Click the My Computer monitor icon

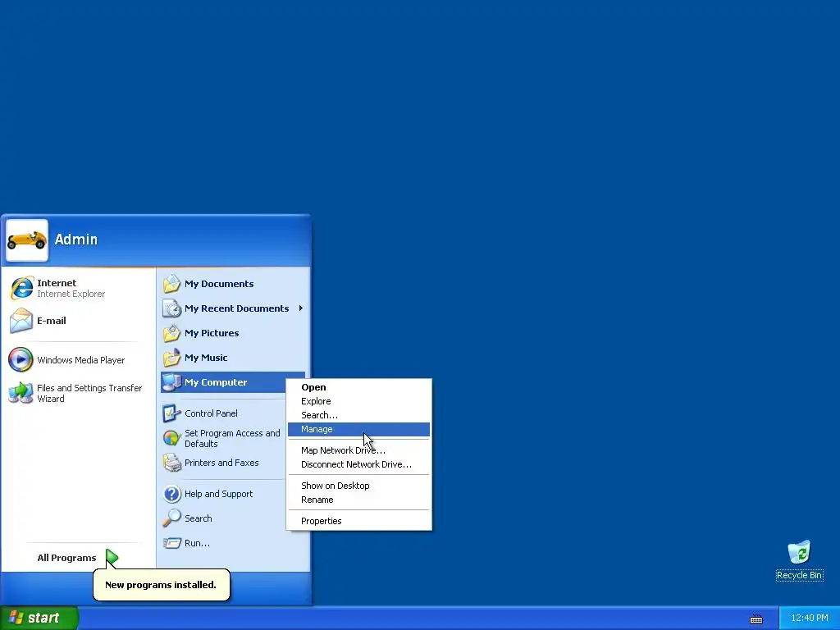tap(172, 382)
